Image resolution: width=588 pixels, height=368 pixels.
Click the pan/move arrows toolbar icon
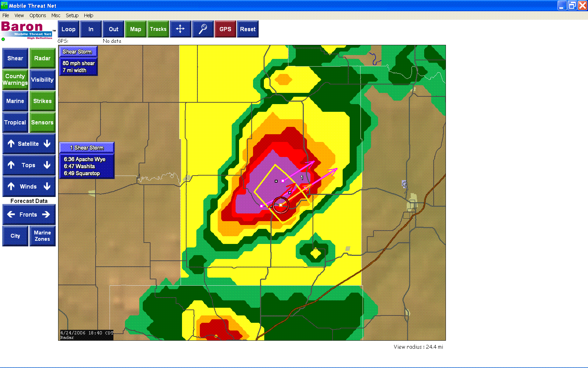pos(180,29)
